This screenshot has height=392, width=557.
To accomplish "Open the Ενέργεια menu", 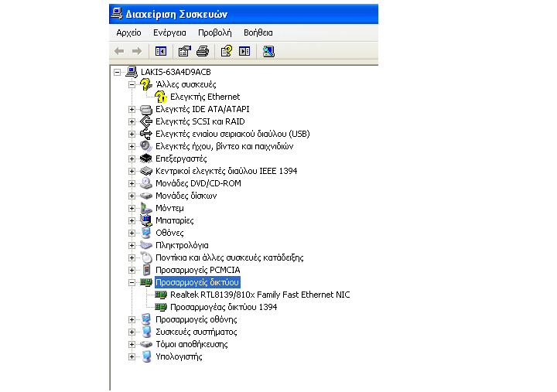I will [169, 32].
